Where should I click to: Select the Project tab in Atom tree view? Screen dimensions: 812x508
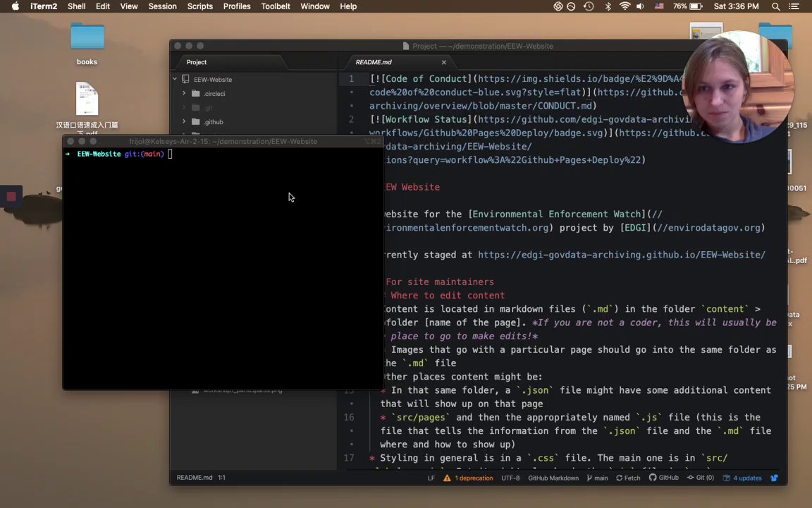(x=196, y=62)
